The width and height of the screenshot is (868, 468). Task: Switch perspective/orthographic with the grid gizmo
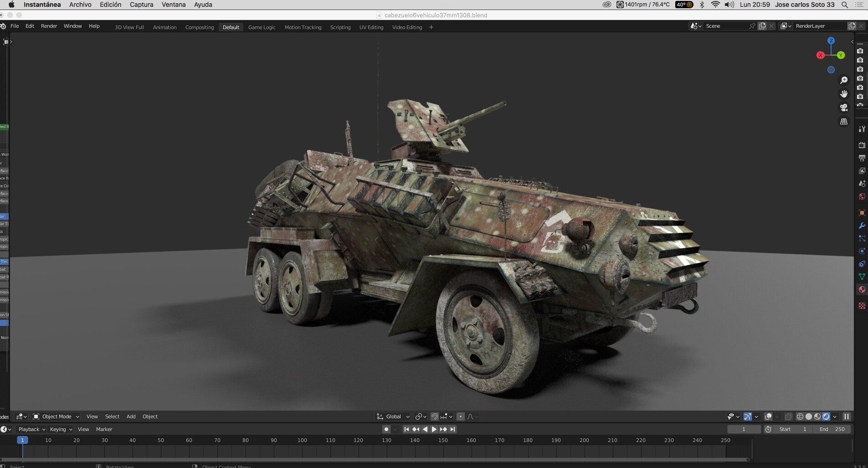pos(844,121)
